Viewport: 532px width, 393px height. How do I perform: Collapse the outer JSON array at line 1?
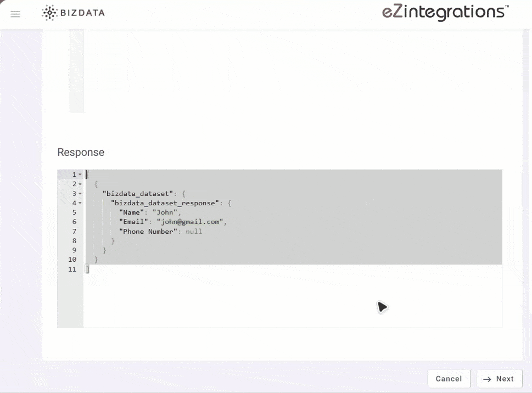click(80, 174)
